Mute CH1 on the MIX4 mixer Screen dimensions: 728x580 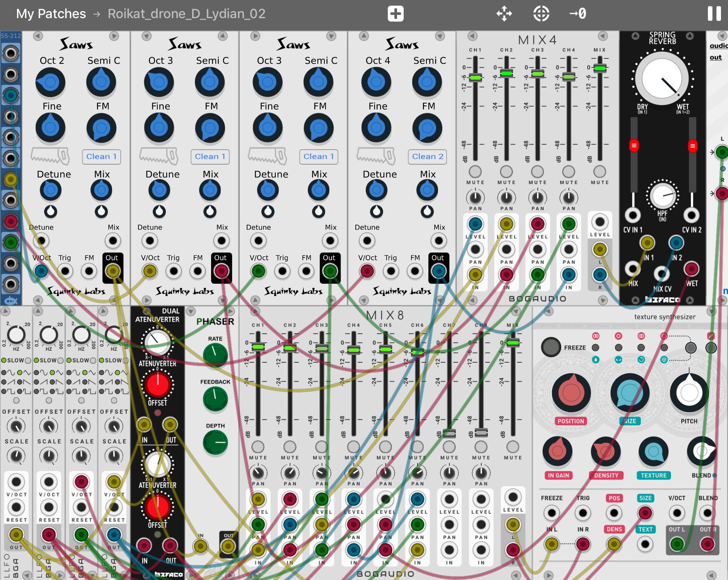pos(475,171)
